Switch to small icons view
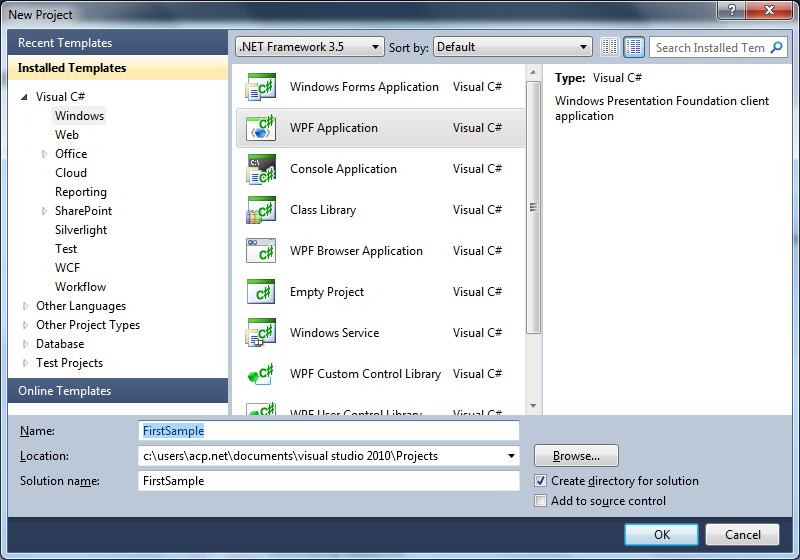The width and height of the screenshot is (800, 560). 610,47
